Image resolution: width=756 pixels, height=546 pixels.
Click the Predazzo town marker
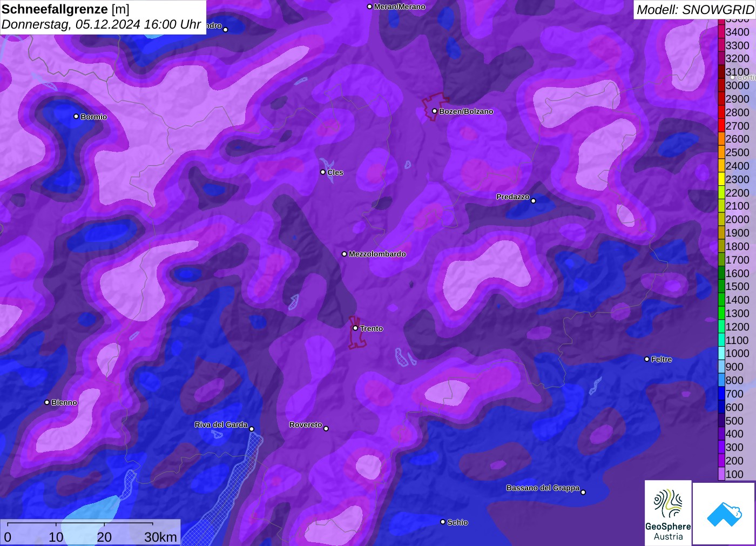pyautogui.click(x=534, y=201)
